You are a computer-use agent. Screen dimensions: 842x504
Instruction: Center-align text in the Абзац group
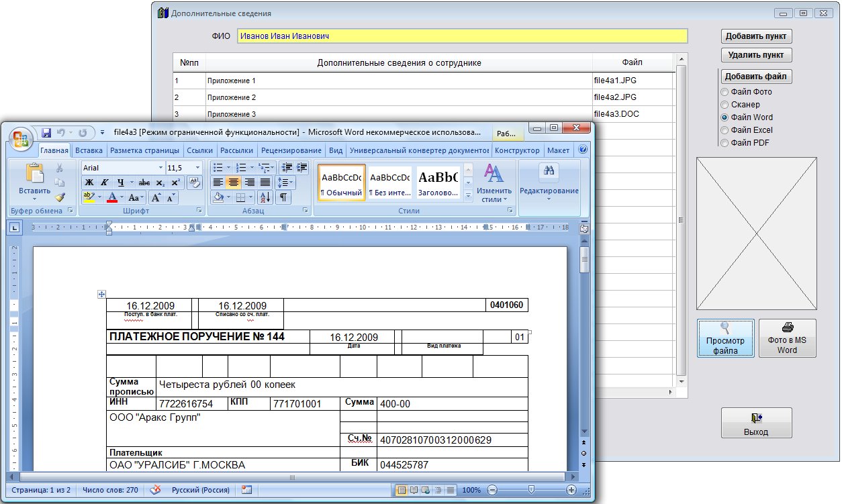[x=234, y=183]
